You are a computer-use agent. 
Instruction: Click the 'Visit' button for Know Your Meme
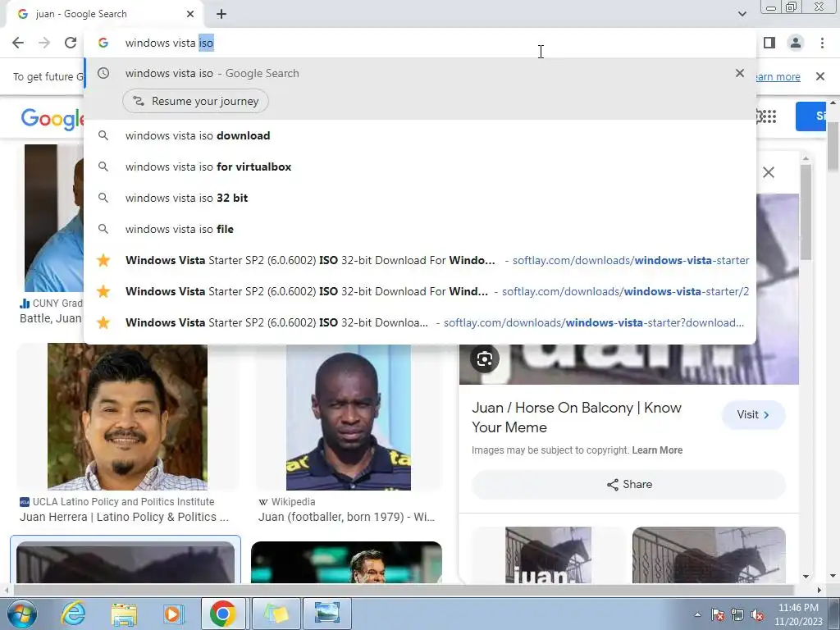tap(753, 414)
